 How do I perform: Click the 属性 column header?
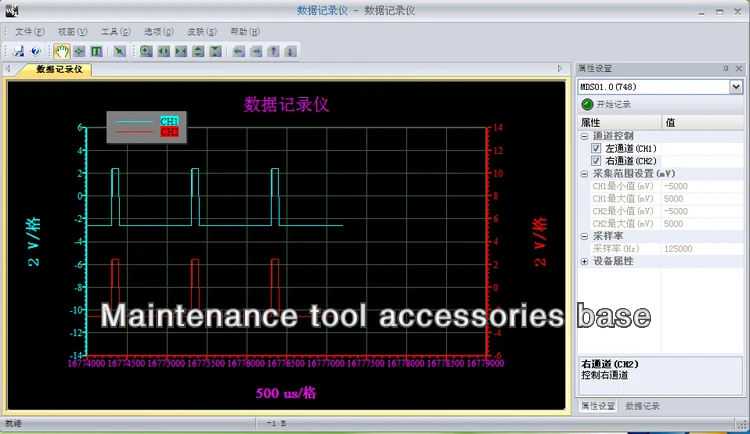619,122
